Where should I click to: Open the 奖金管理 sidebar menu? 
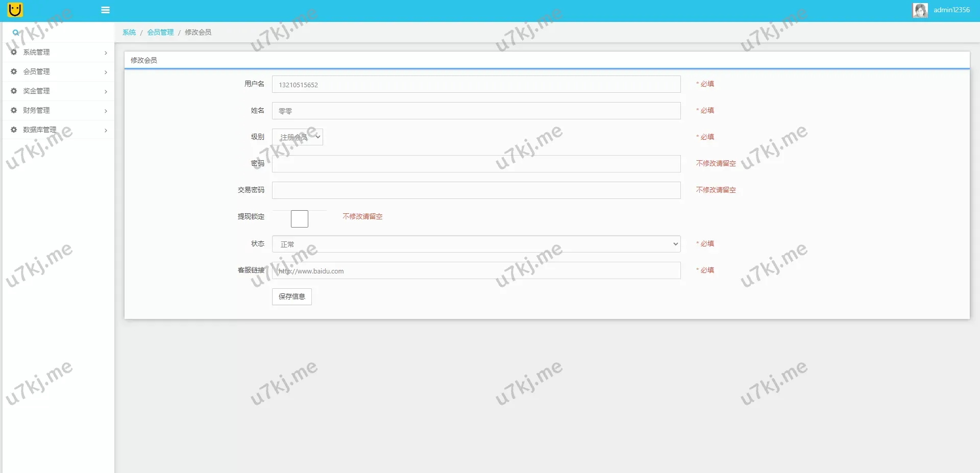pyautogui.click(x=37, y=91)
